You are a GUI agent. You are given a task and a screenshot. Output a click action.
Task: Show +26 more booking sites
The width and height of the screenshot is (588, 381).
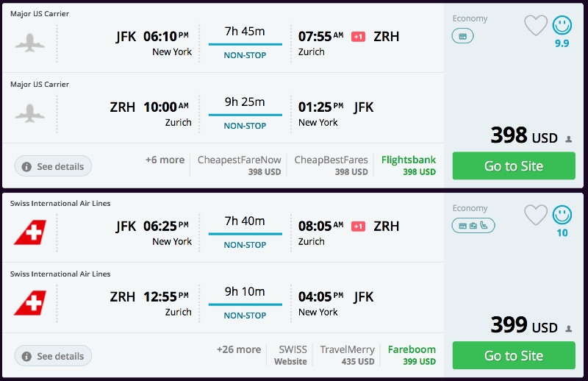pos(239,349)
